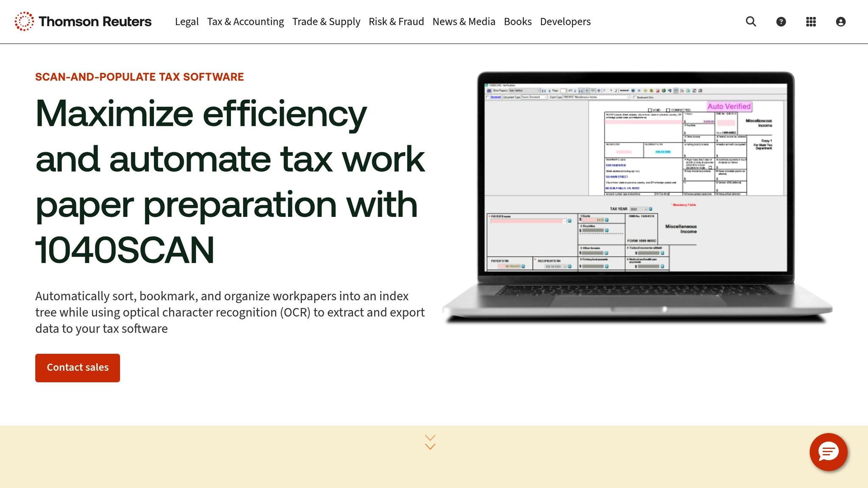Screen dimensions: 868x488
Task: Open the Tax & Accounting menu
Action: [x=245, y=22]
